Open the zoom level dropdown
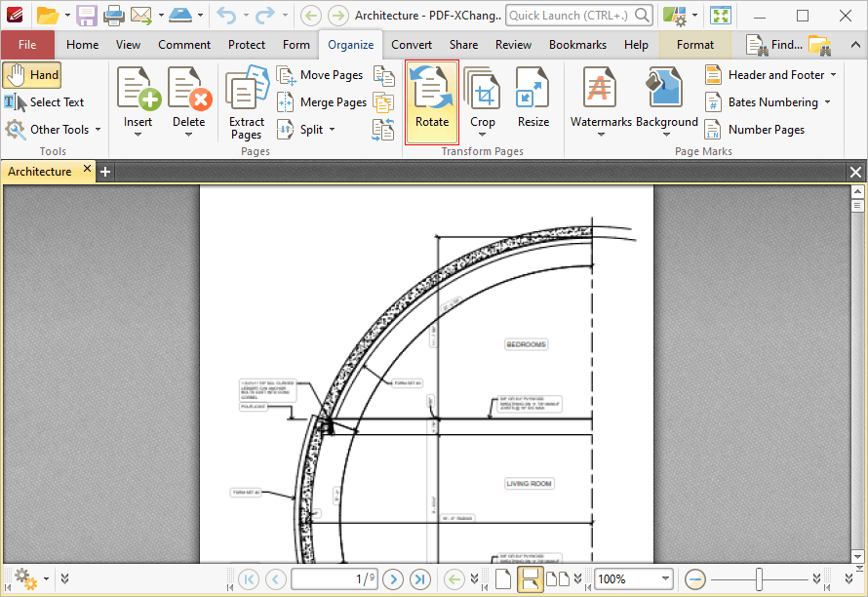Viewport: 868px width, 597px height. click(x=663, y=578)
